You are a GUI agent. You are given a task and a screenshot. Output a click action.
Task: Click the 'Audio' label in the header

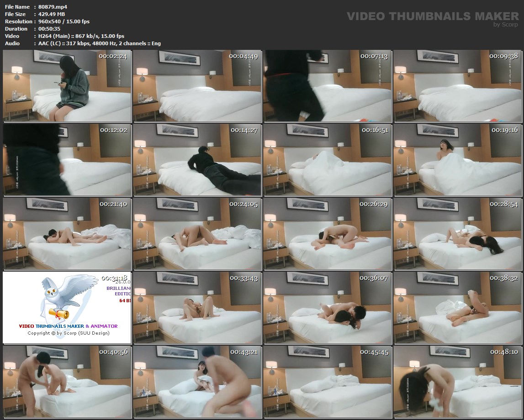click(x=12, y=43)
